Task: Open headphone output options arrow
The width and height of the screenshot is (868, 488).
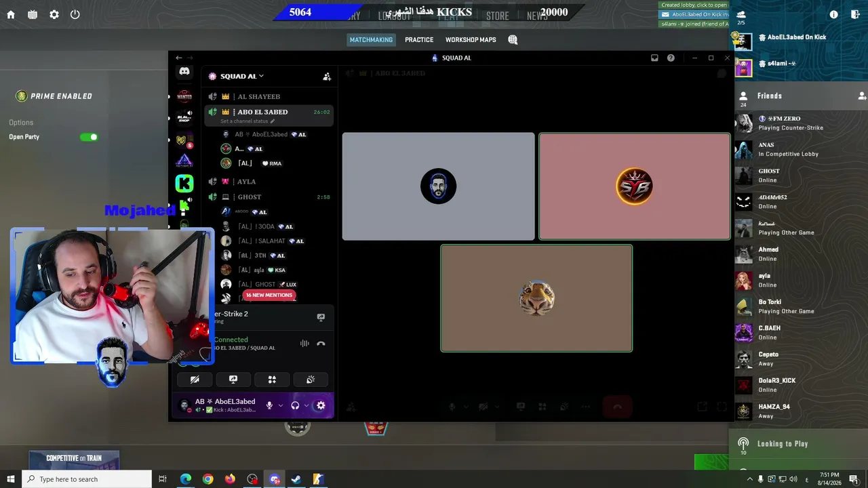Action: [x=307, y=405]
